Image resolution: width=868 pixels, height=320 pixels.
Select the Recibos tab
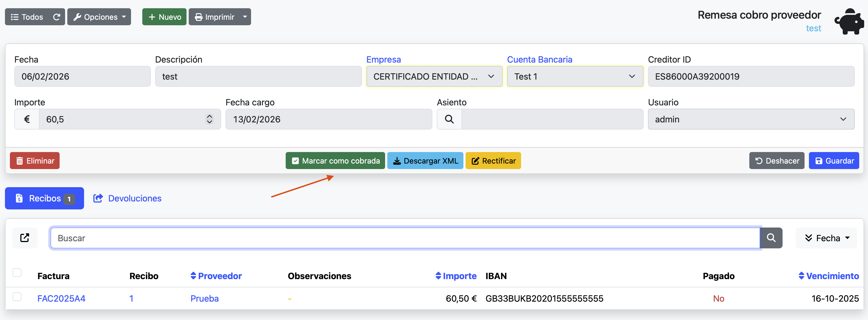pyautogui.click(x=44, y=198)
